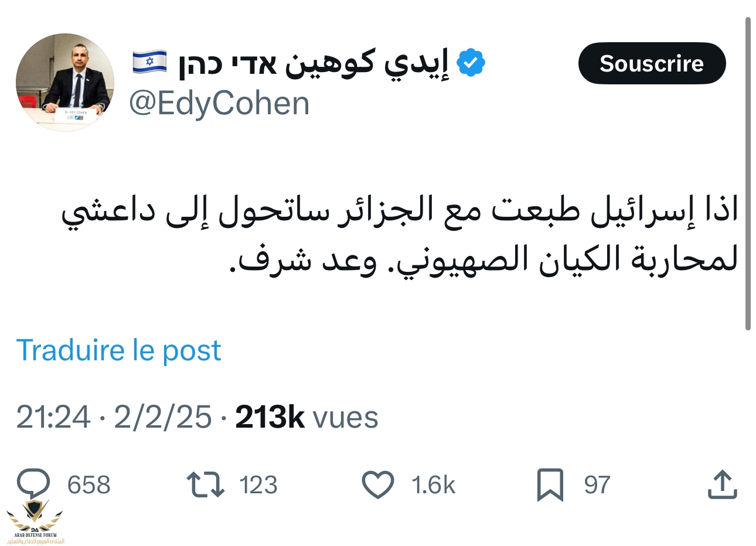Click the 123 reposts count

258,485
